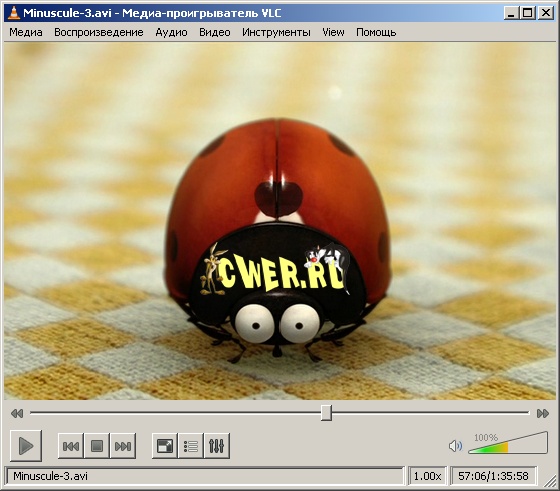
Task: Maximize the VLC window
Action: click(528, 13)
